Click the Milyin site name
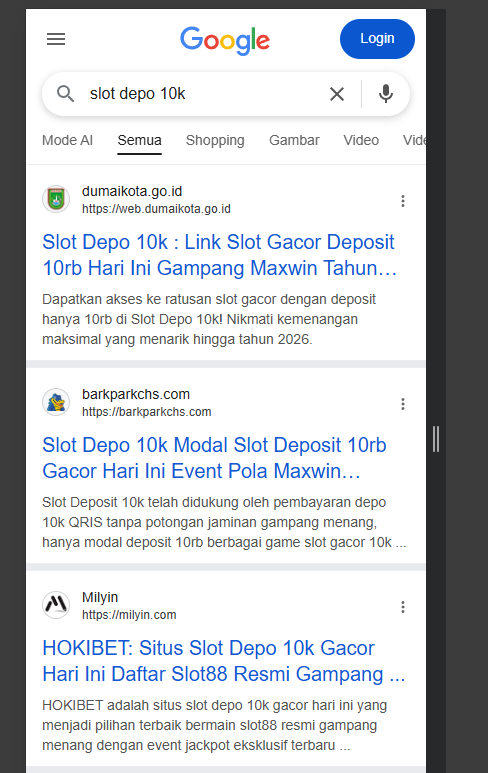Screen dimensions: 488x773 100,597
